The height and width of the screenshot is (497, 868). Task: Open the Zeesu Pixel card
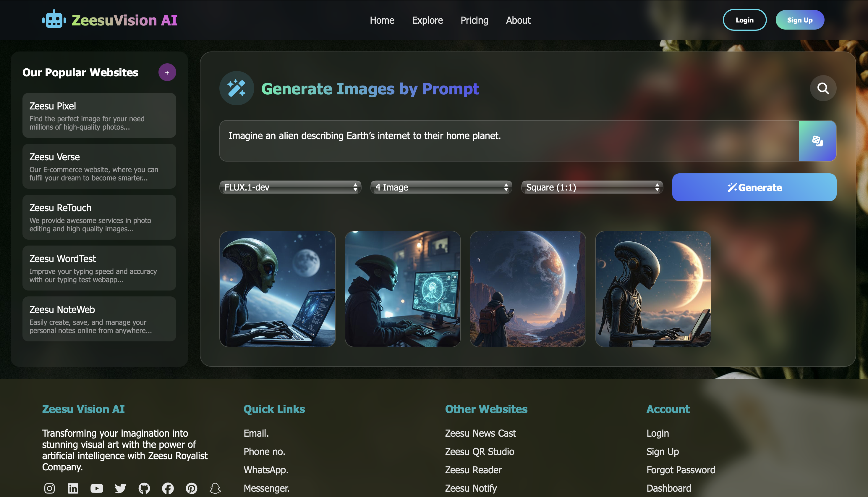[99, 115]
